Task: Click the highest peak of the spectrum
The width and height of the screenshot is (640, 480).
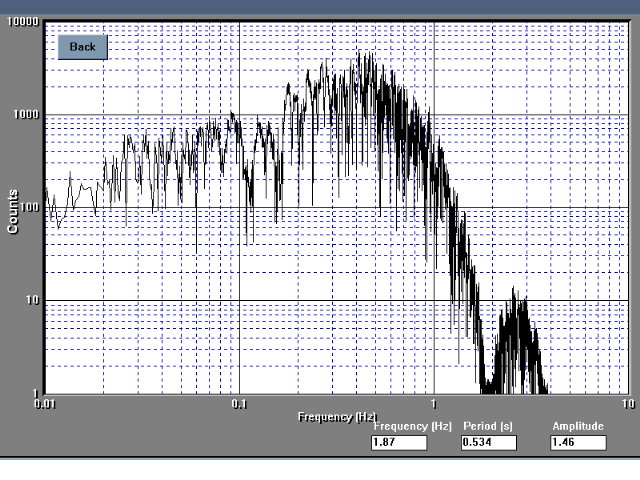Action: 366,54
